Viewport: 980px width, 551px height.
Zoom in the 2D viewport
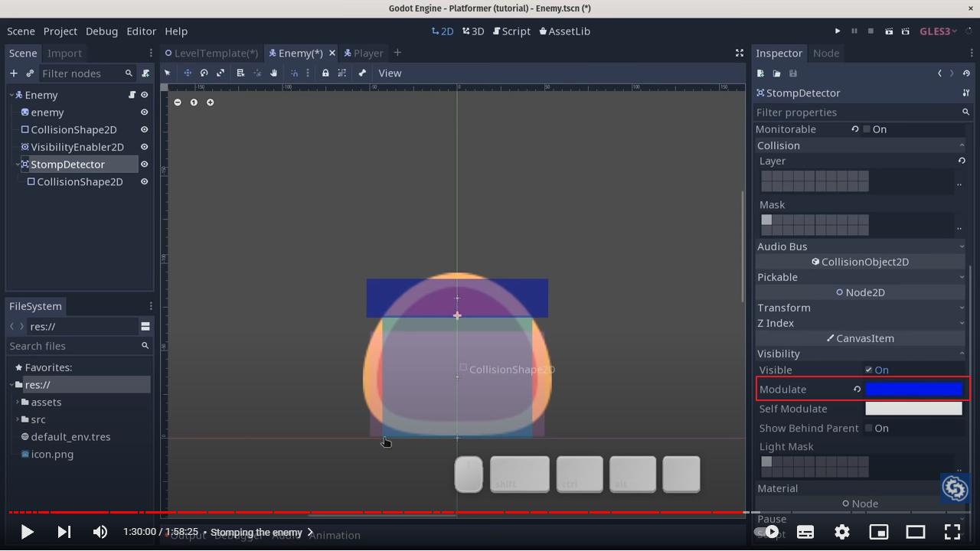(210, 103)
